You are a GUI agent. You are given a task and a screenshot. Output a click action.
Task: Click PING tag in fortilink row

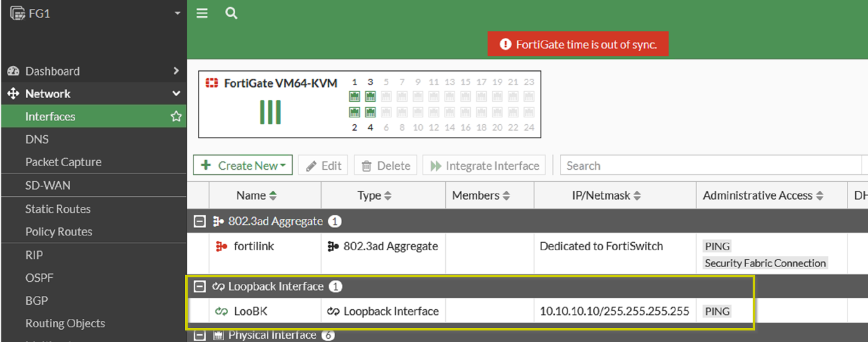click(x=717, y=247)
